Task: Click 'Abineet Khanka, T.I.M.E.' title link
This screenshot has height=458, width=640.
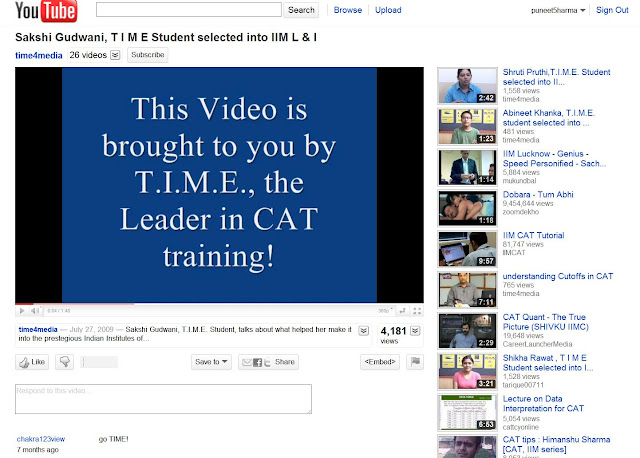Action: [x=549, y=118]
